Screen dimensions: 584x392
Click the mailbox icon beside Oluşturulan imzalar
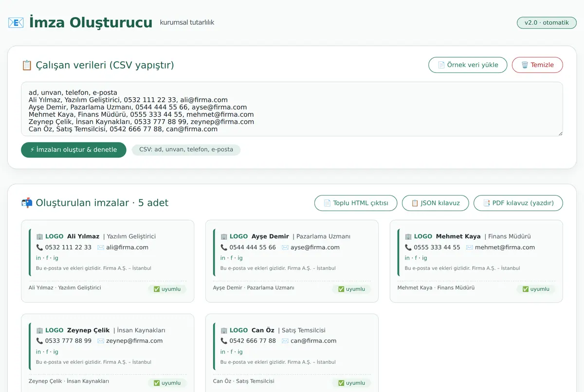tap(27, 203)
